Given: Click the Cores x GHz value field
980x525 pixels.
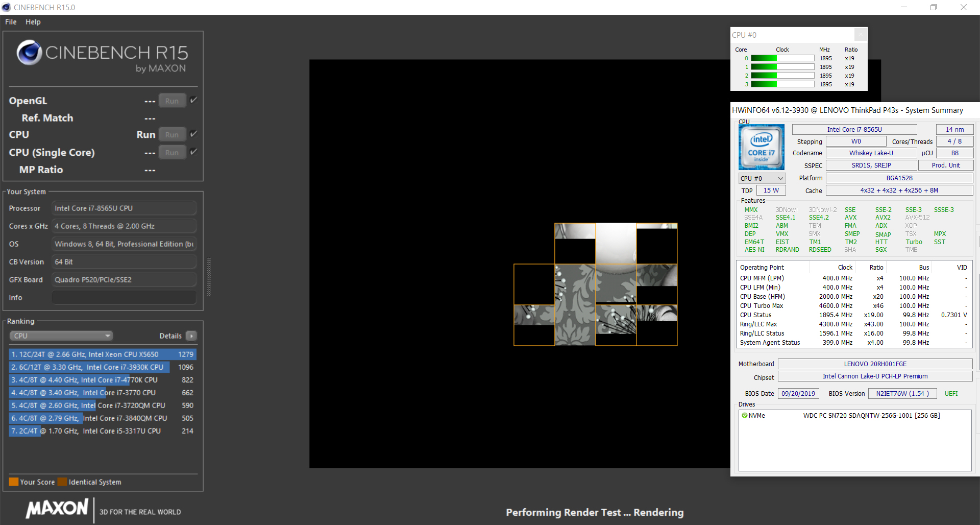Looking at the screenshot, I should tap(124, 226).
